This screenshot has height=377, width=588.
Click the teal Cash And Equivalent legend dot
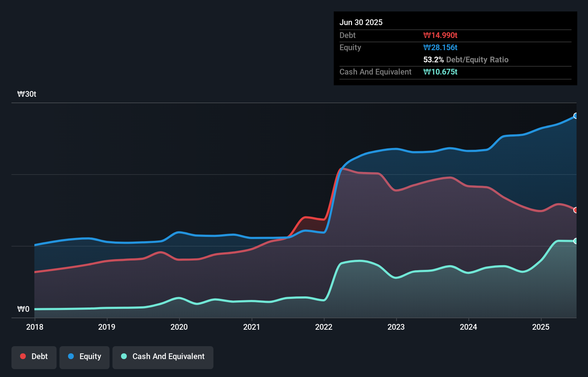tap(123, 356)
